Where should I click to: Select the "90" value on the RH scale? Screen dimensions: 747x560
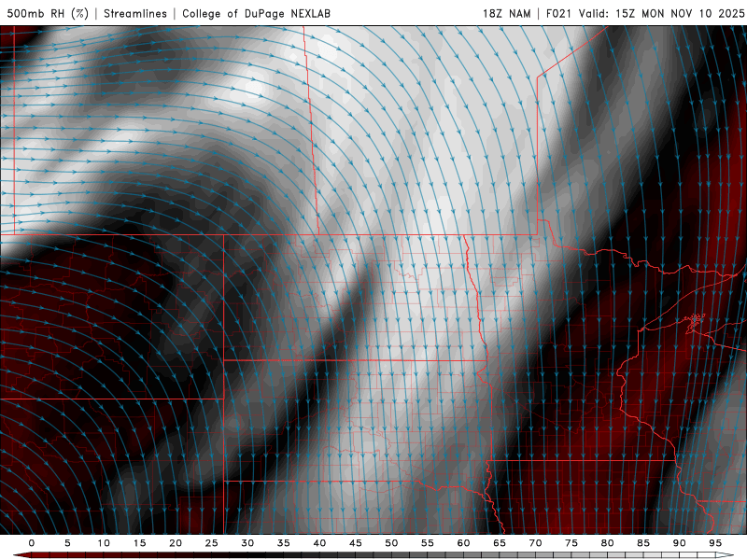pos(679,543)
